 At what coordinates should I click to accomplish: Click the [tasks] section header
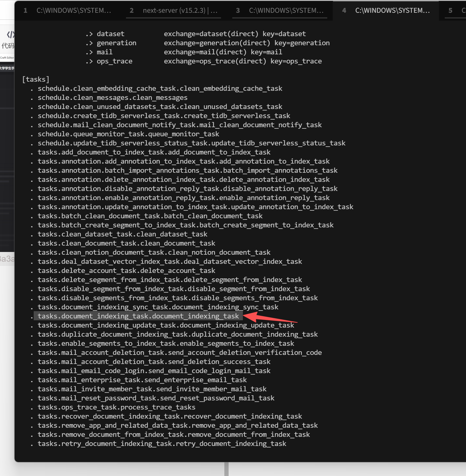point(36,79)
